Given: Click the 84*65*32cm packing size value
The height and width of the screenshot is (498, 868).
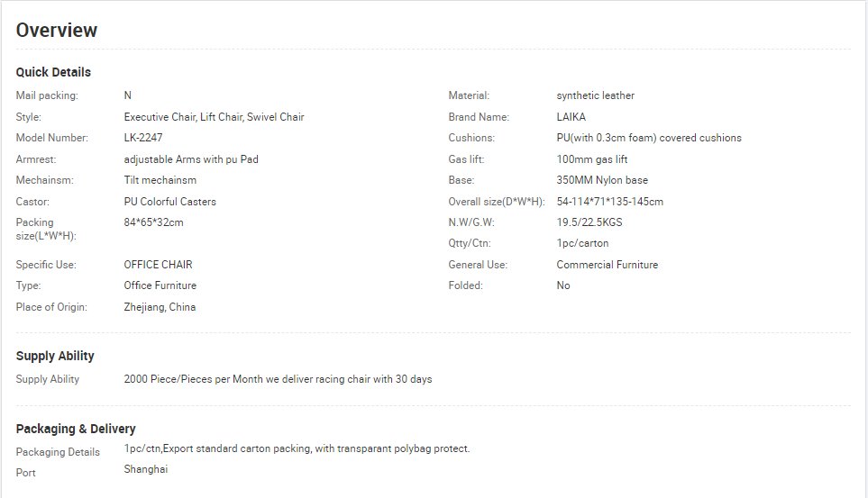Looking at the screenshot, I should tap(153, 222).
